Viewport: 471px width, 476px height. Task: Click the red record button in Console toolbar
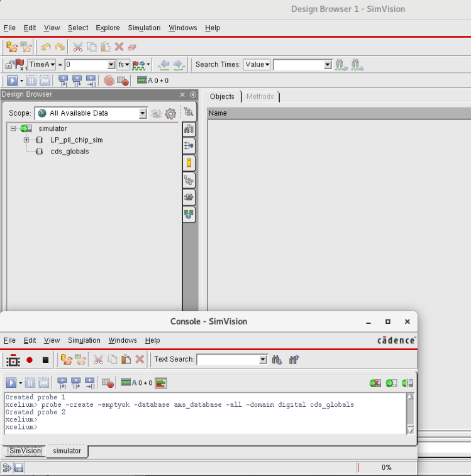[x=30, y=360]
